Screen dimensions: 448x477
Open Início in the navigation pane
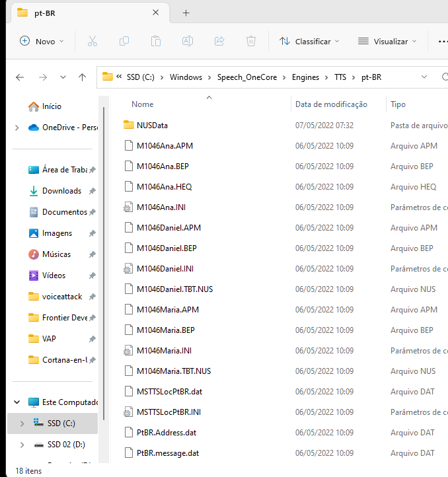(52, 106)
